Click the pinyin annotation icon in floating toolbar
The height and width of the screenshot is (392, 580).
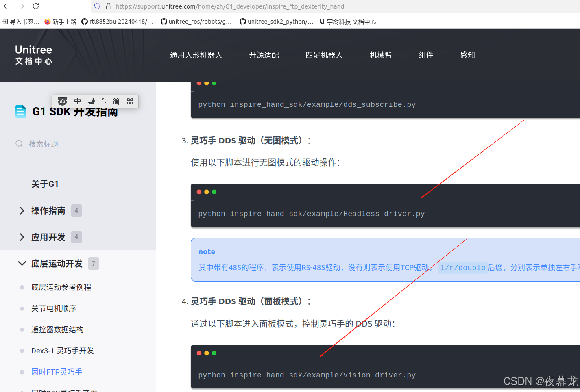103,101
